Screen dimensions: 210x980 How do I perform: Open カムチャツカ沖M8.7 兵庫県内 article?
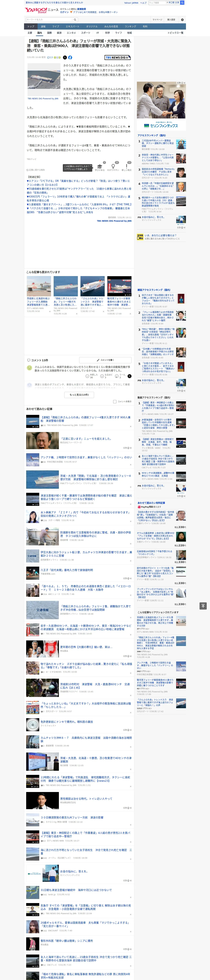click(86, 740)
